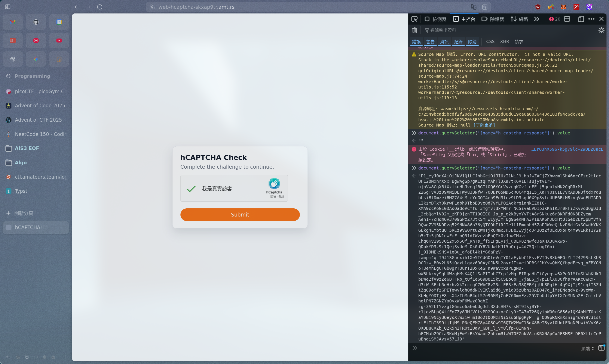Click the page reload button

point(100,7)
